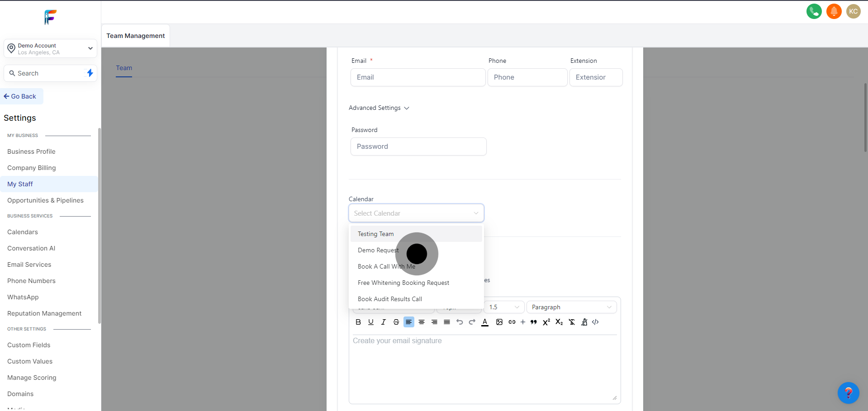This screenshot has height=411, width=868.
Task: Open Company Billing settings page
Action: click(x=32, y=168)
